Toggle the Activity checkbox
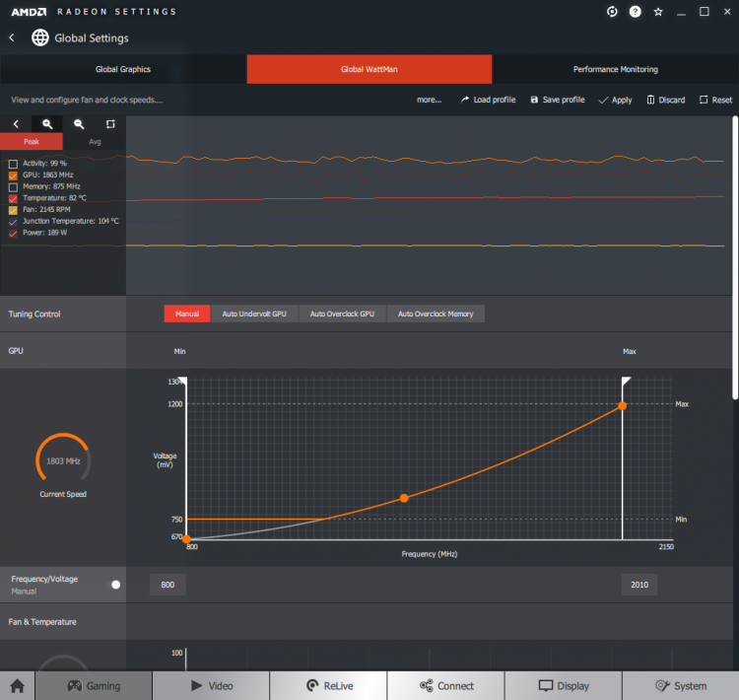Viewport: 739px width, 700px height. (x=13, y=164)
